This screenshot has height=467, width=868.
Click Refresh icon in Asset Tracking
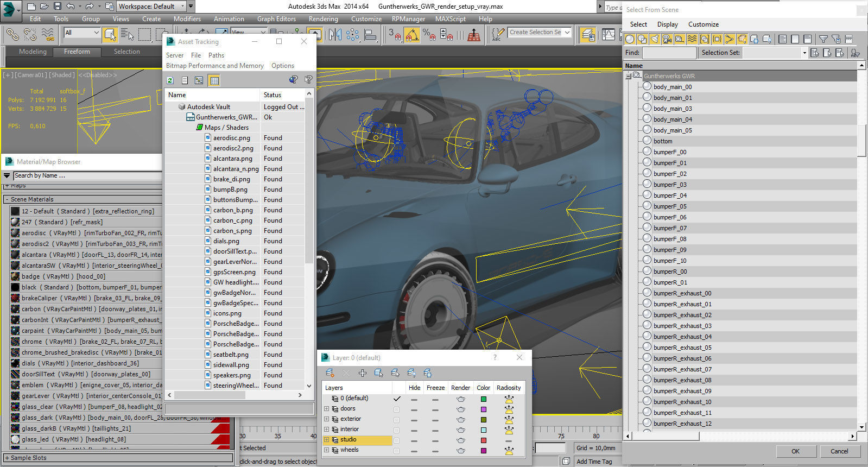(170, 80)
